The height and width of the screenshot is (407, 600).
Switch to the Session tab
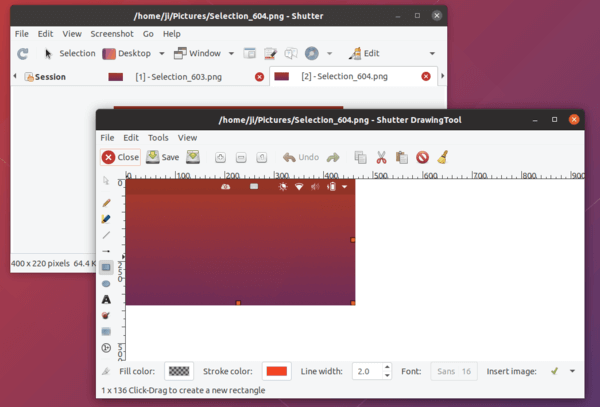45,77
